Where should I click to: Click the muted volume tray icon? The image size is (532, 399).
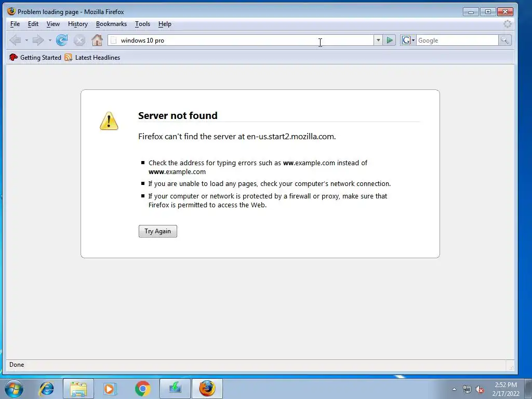tap(480, 389)
